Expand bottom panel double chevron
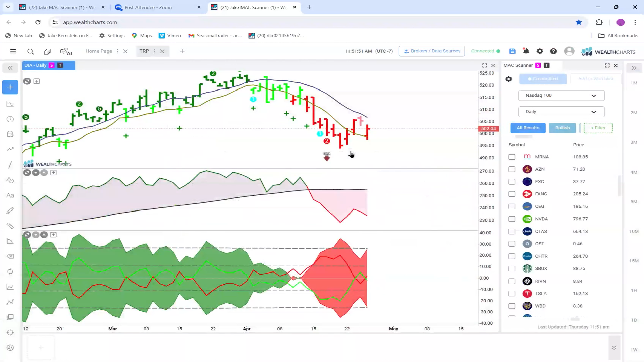The height and width of the screenshot is (362, 644). pyautogui.click(x=614, y=348)
